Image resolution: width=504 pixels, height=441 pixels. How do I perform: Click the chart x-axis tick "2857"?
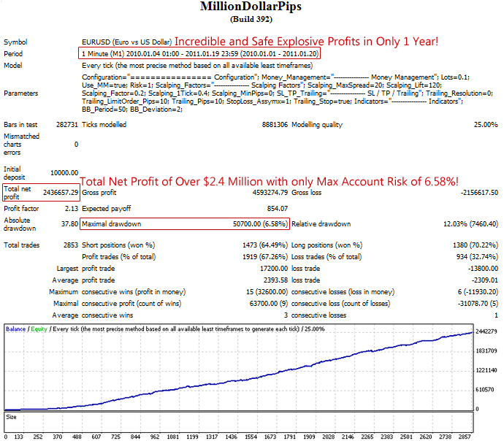coord(465,437)
